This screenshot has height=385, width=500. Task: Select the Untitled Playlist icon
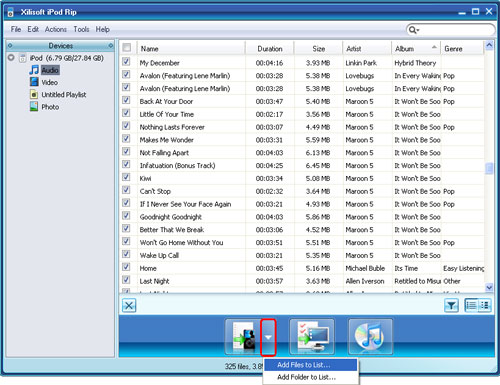34,94
